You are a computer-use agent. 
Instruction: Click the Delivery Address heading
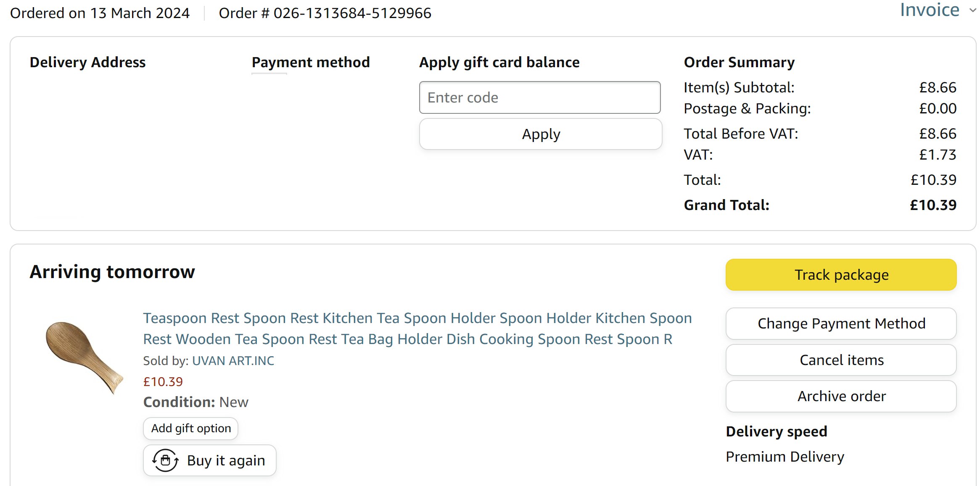click(87, 62)
